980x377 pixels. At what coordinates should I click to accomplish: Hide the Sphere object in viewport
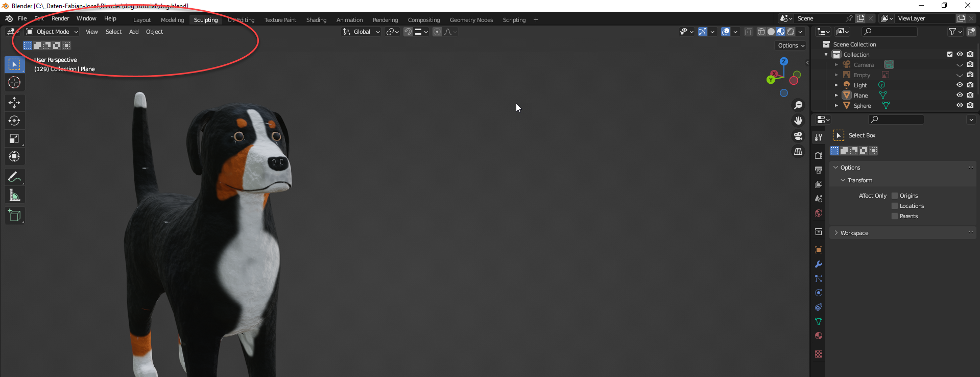(960, 106)
